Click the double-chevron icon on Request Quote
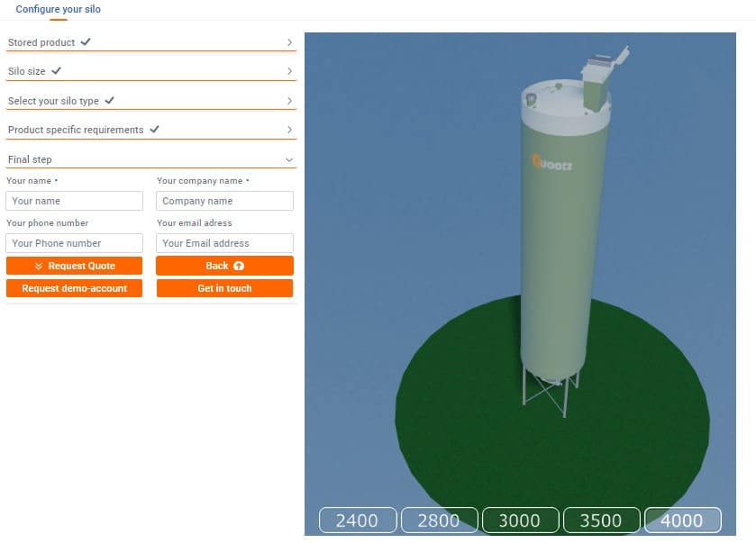756x543 pixels. tap(38, 266)
